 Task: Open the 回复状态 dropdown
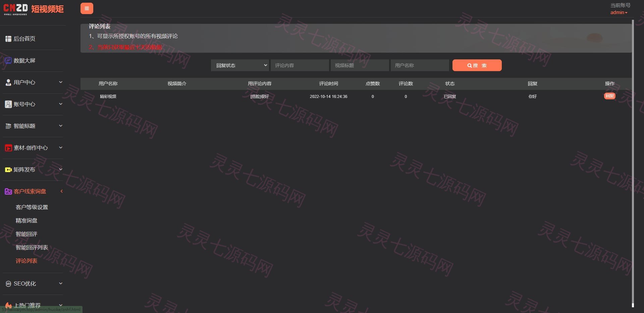(240, 65)
